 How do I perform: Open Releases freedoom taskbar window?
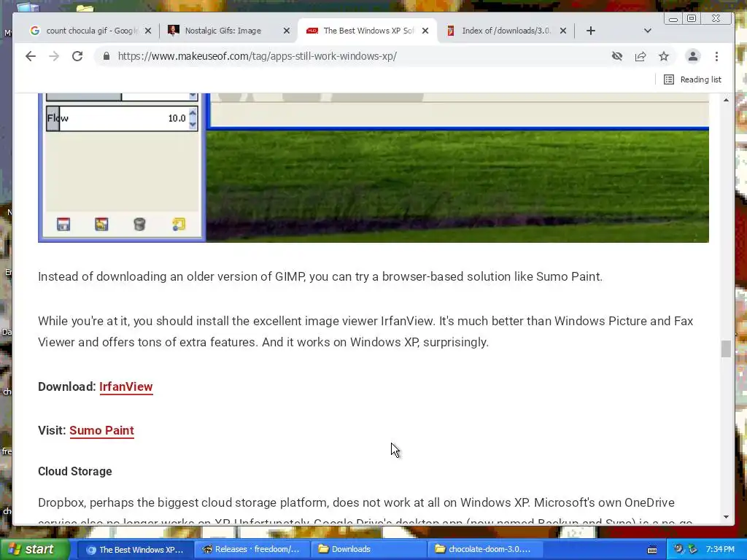point(252,550)
